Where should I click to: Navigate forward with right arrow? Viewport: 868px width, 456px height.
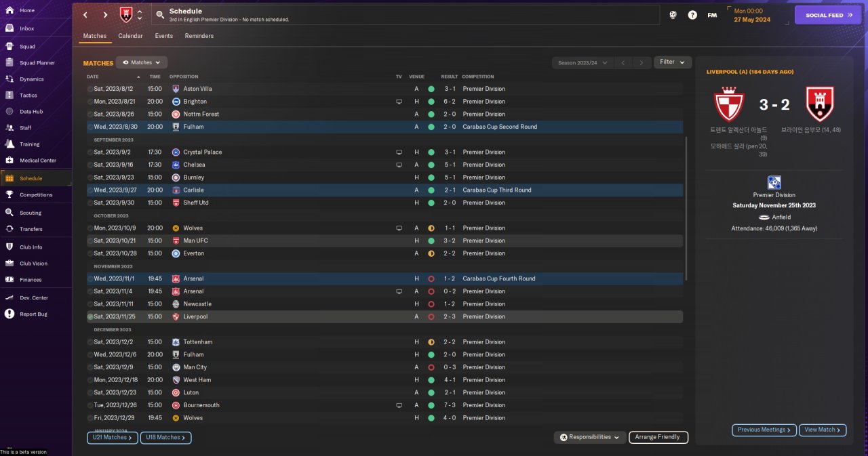pyautogui.click(x=105, y=15)
